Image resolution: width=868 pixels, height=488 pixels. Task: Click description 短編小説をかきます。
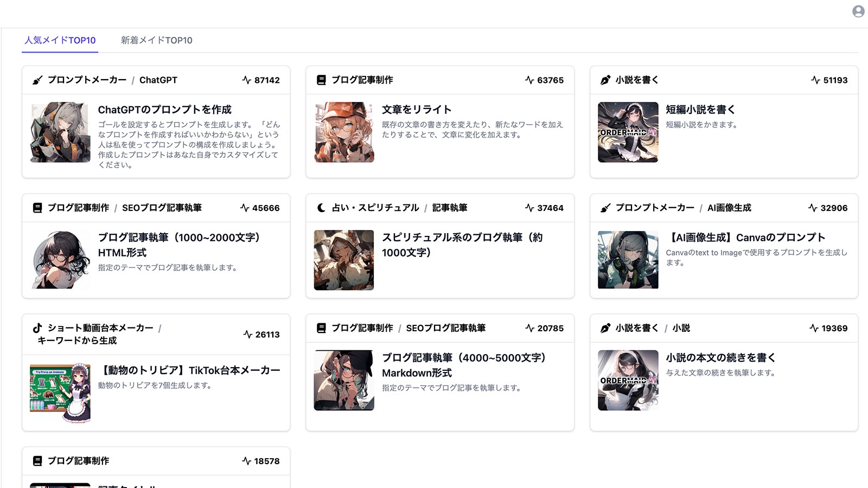(702, 125)
